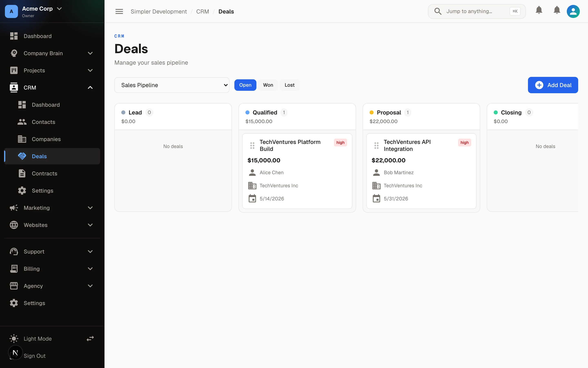
Task: Click TechVentures Inc on the Platform Build card
Action: [x=279, y=186]
